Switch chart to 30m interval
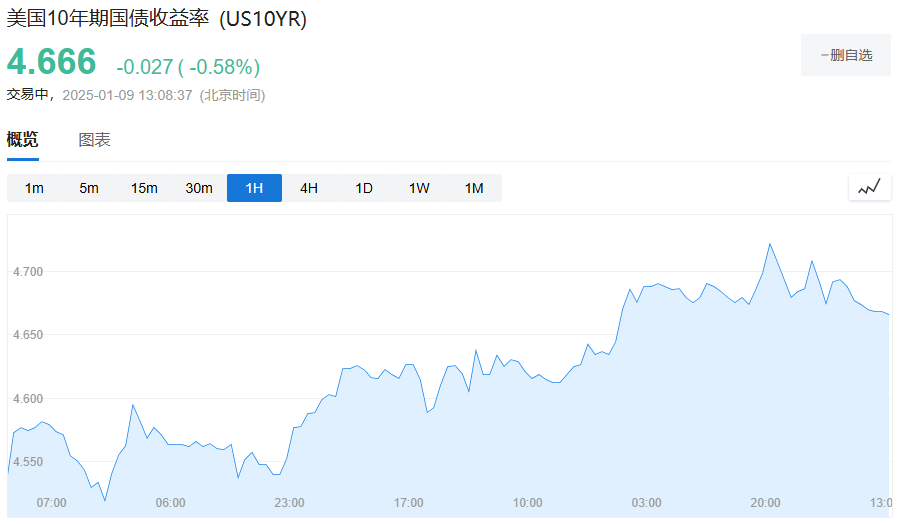The height and width of the screenshot is (524, 899). pos(199,188)
